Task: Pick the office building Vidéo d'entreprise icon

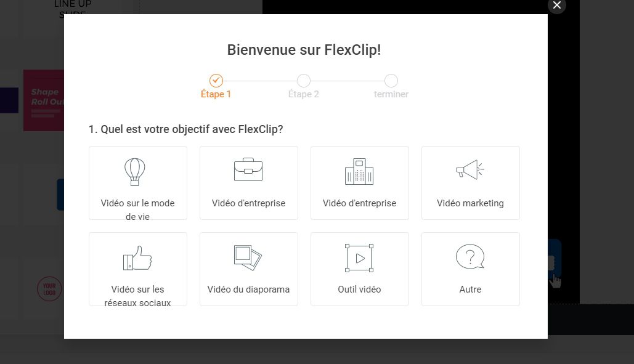Action: 359,171
